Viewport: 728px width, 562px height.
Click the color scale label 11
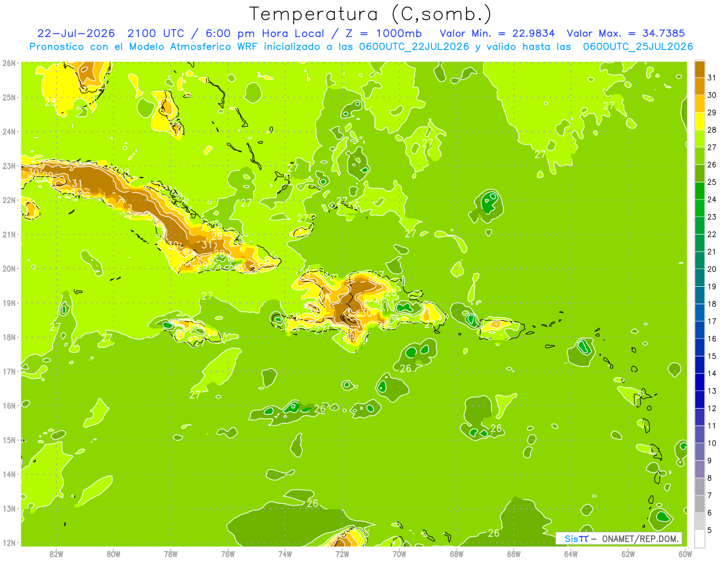click(712, 426)
